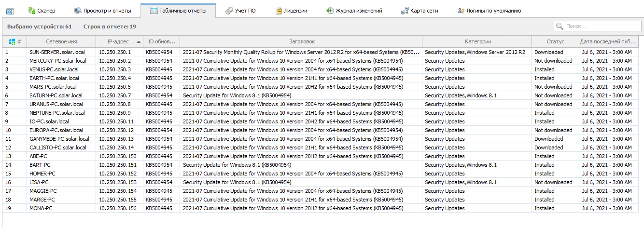Image resolution: width=644 pixels, height=228 pixels.
Task: Click the Карта сети network icon
Action: point(405,11)
